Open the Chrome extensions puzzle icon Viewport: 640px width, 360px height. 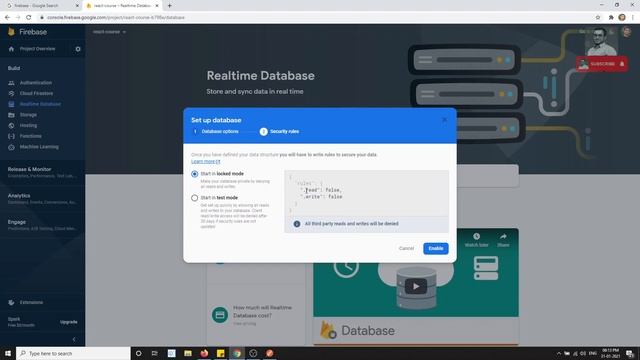(611, 18)
